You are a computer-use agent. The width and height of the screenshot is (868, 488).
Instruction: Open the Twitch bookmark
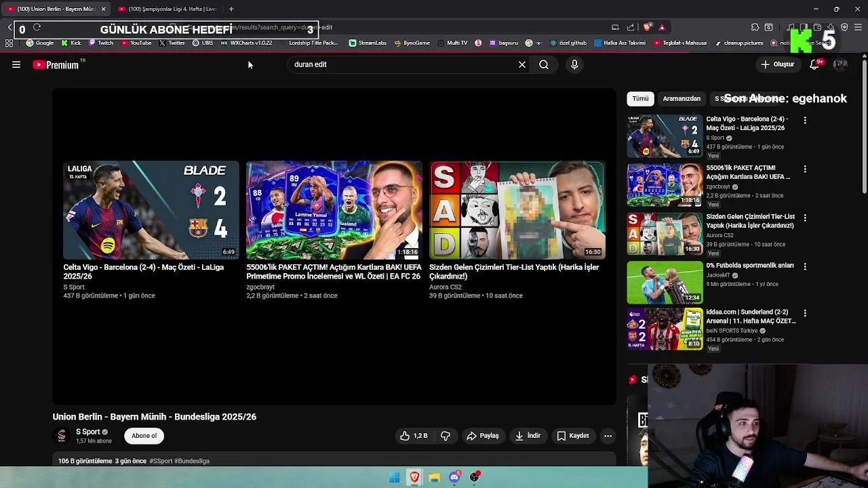coord(101,43)
